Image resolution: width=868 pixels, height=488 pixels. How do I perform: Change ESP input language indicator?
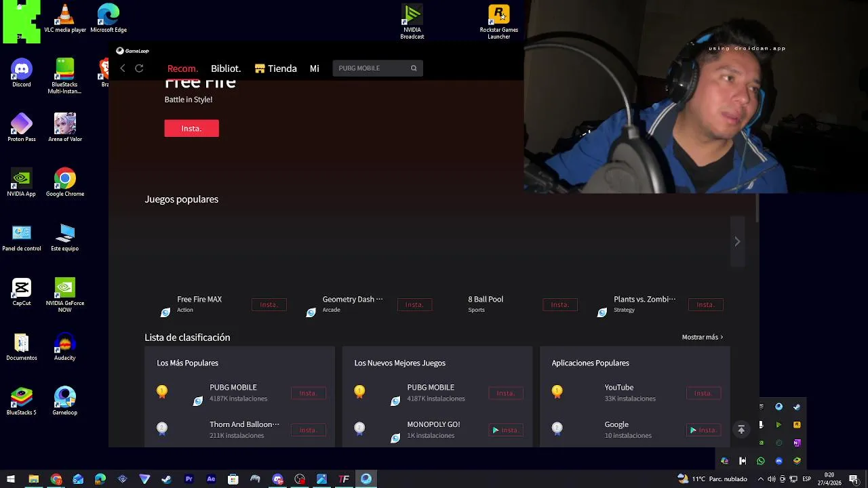(807, 479)
